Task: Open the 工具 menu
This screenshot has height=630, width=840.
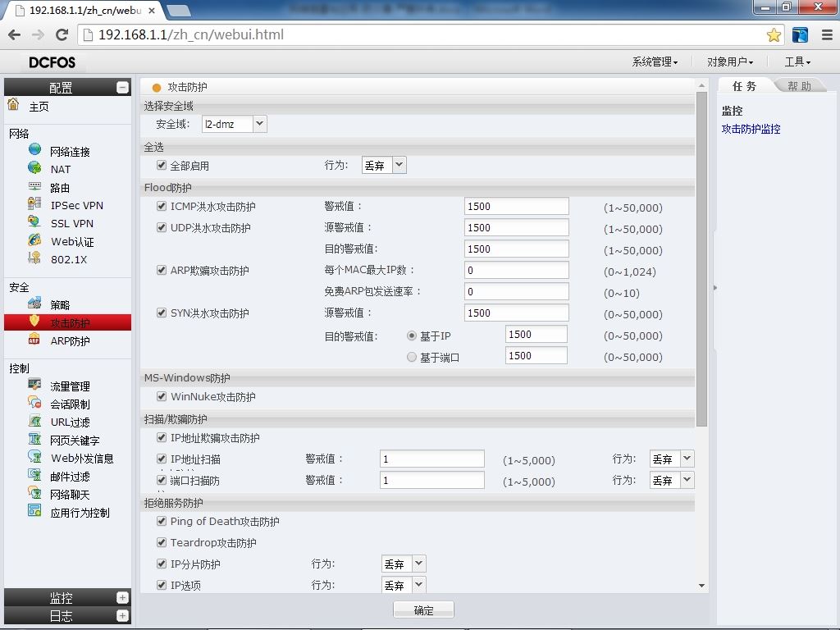Action: pos(797,62)
